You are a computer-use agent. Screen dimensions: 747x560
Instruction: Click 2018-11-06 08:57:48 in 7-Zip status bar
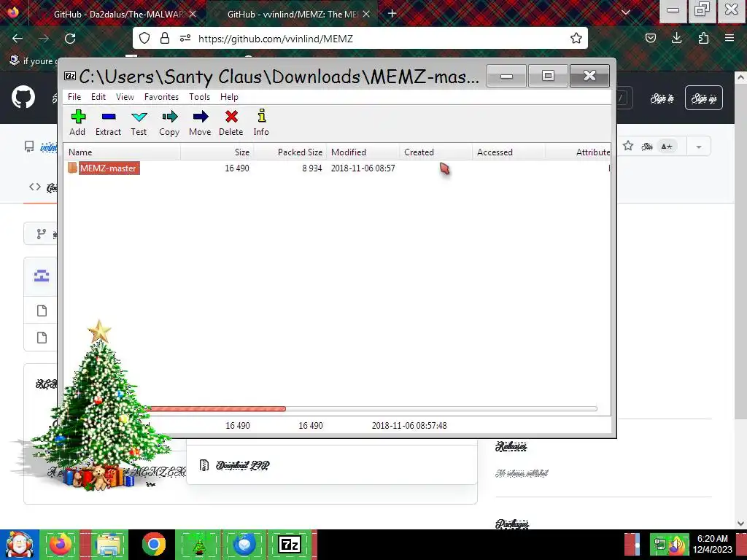409,425
